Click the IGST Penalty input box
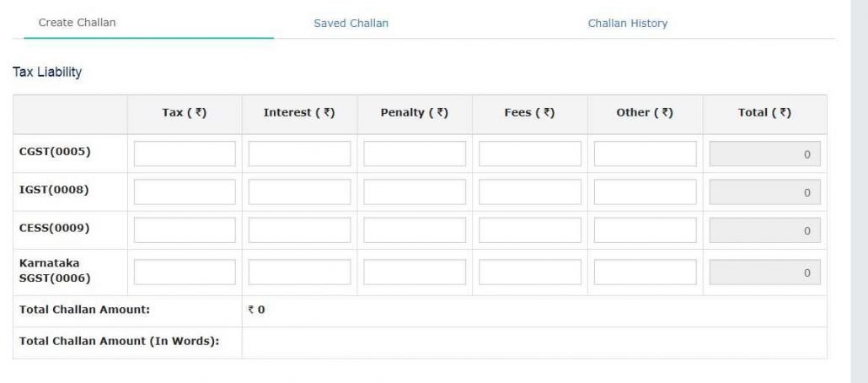868x383 pixels. pos(415,192)
